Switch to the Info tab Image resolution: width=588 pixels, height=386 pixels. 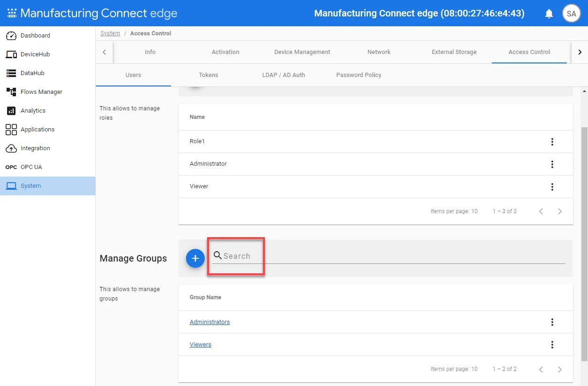(150, 52)
